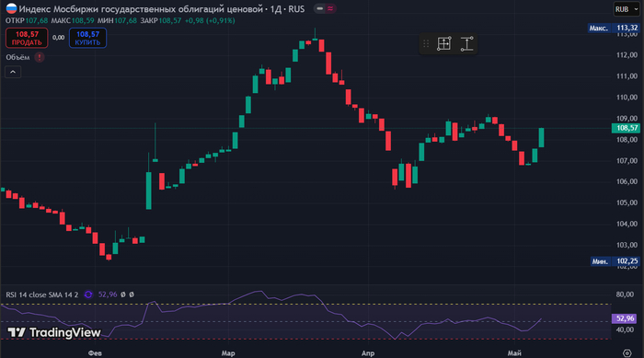Select the RSI 14 close SMA legend
644x358 pixels.
click(42, 294)
